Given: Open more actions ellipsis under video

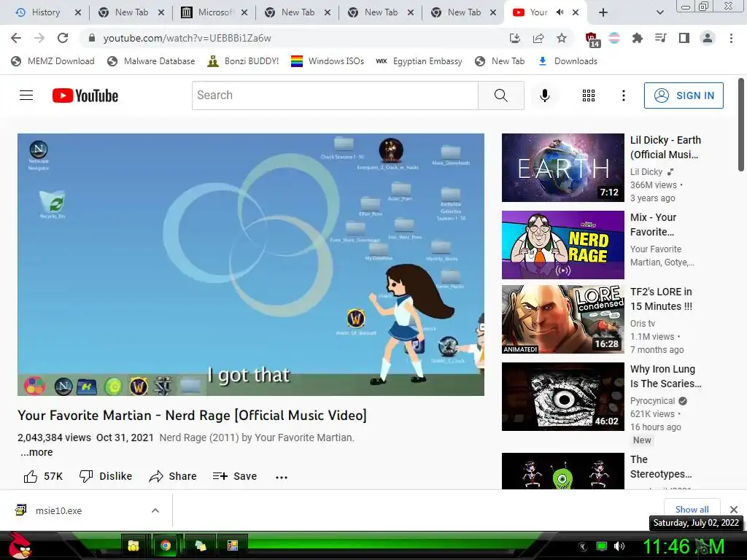Looking at the screenshot, I should [282, 477].
